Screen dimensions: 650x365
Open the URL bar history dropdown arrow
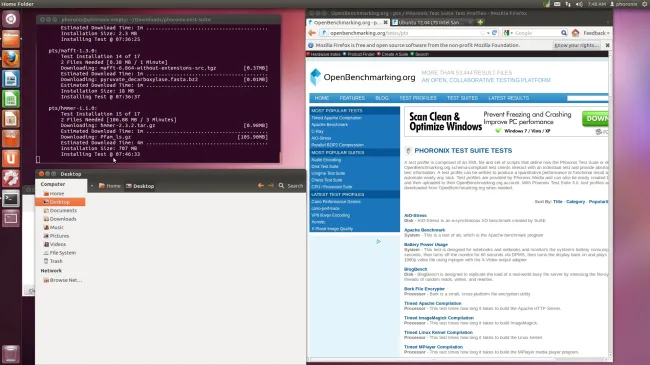coord(488,33)
